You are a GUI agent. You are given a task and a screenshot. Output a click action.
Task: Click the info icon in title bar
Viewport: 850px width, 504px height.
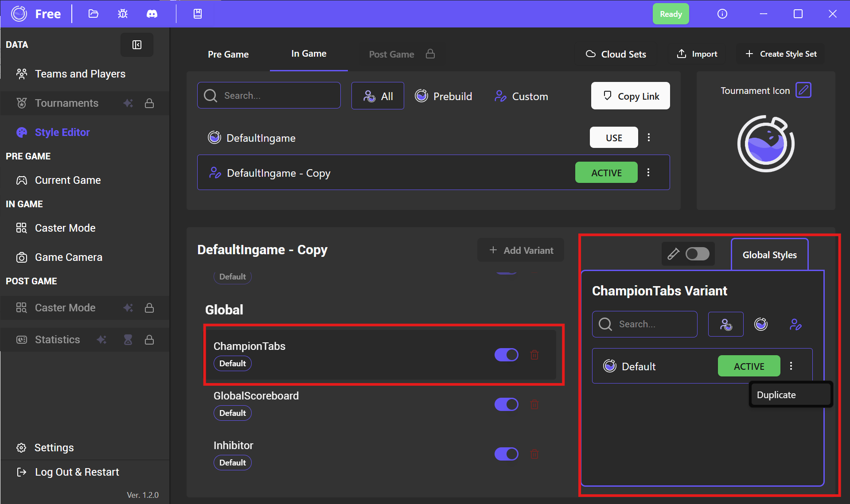click(x=722, y=14)
